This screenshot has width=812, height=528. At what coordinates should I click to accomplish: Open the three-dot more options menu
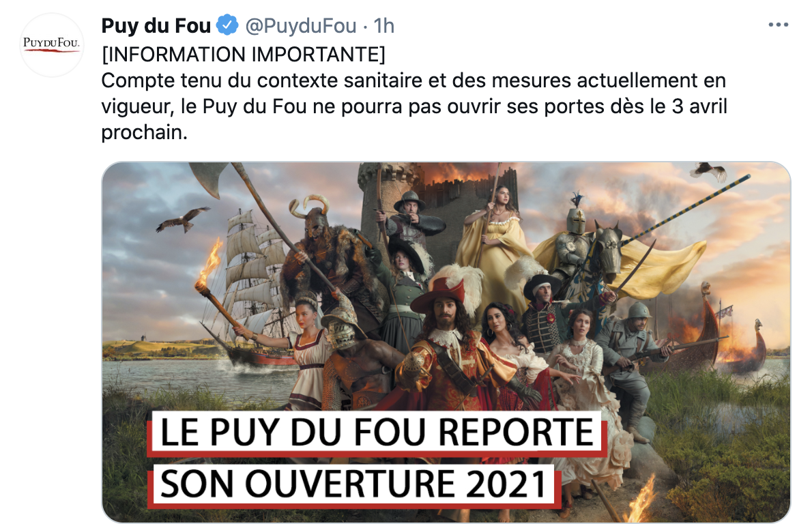(x=778, y=25)
